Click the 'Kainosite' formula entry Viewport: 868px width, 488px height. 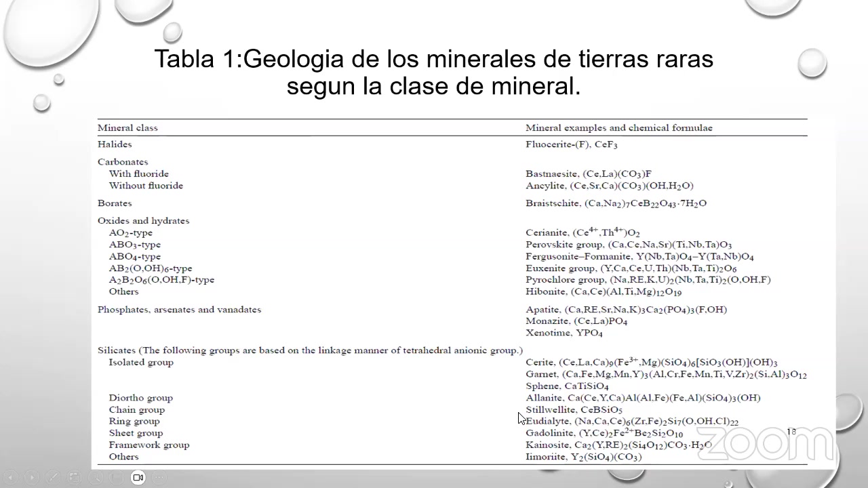(x=618, y=445)
